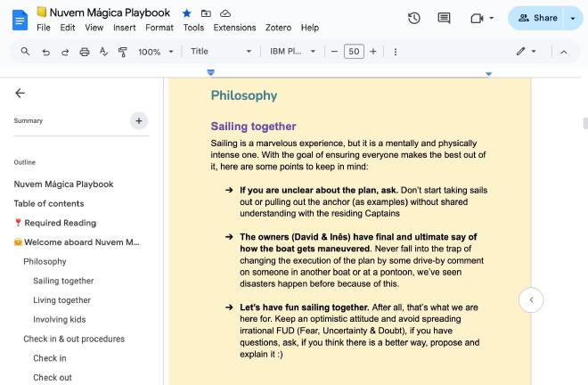Open the IBM Plex font dropdown

point(292,52)
